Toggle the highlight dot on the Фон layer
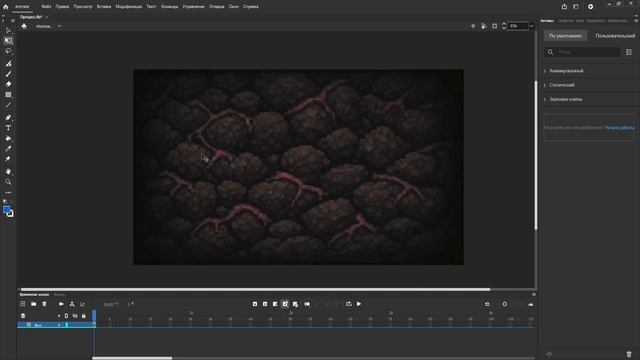 [x=59, y=325]
